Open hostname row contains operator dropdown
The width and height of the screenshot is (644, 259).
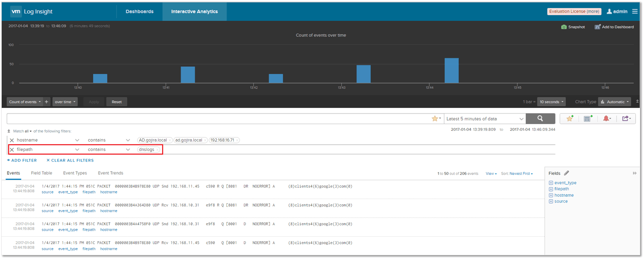109,140
